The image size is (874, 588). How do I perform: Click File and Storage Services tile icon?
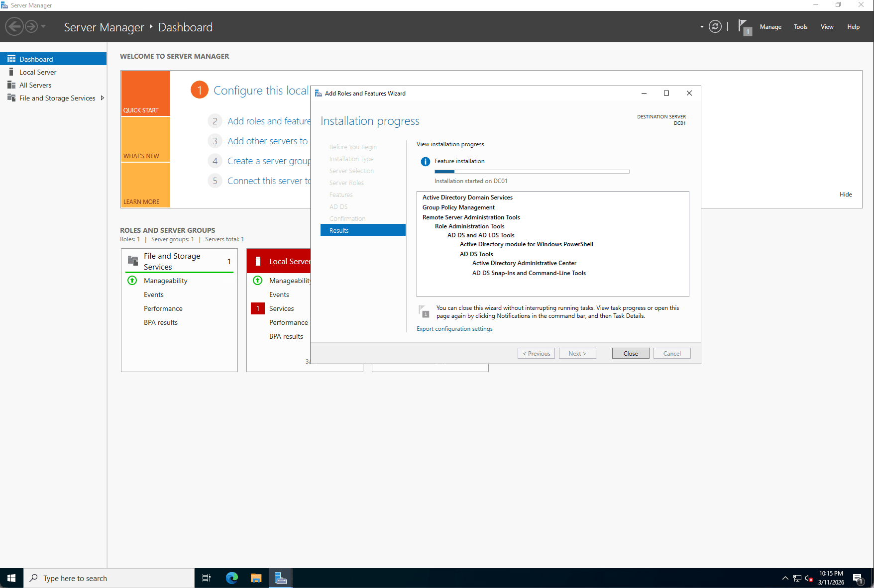(133, 261)
